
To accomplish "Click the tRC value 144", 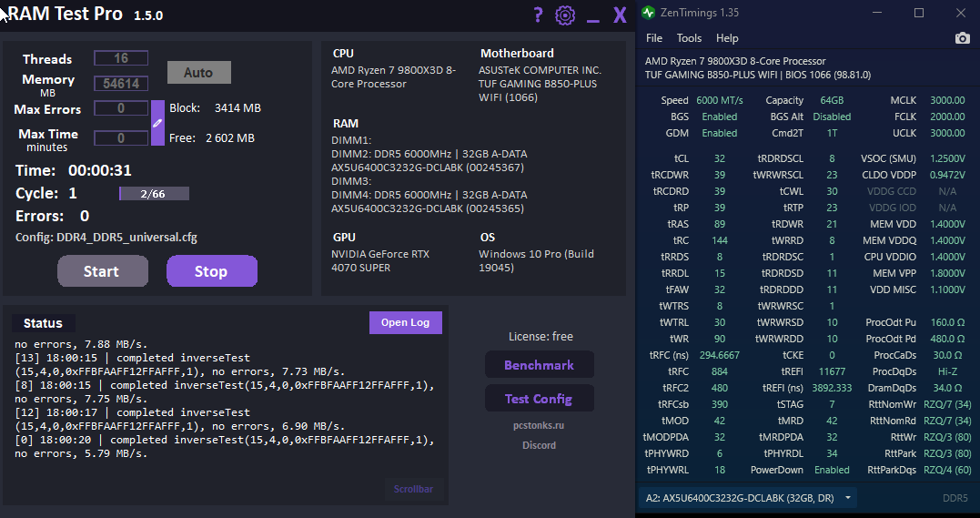I will coord(720,240).
